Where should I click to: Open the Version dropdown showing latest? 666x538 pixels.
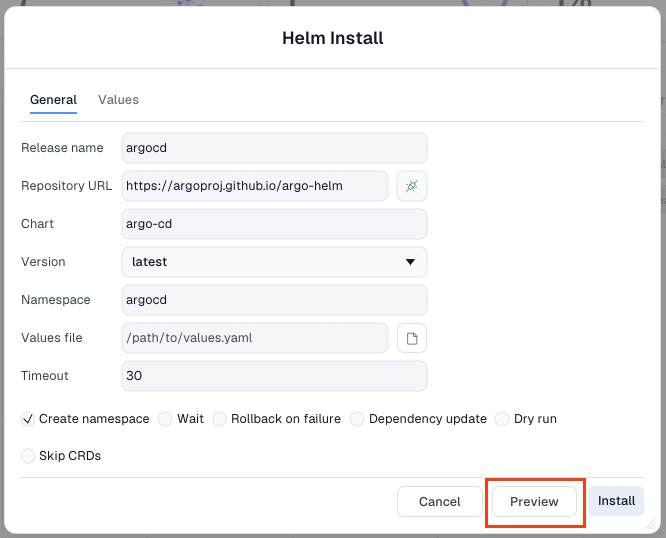click(x=274, y=262)
